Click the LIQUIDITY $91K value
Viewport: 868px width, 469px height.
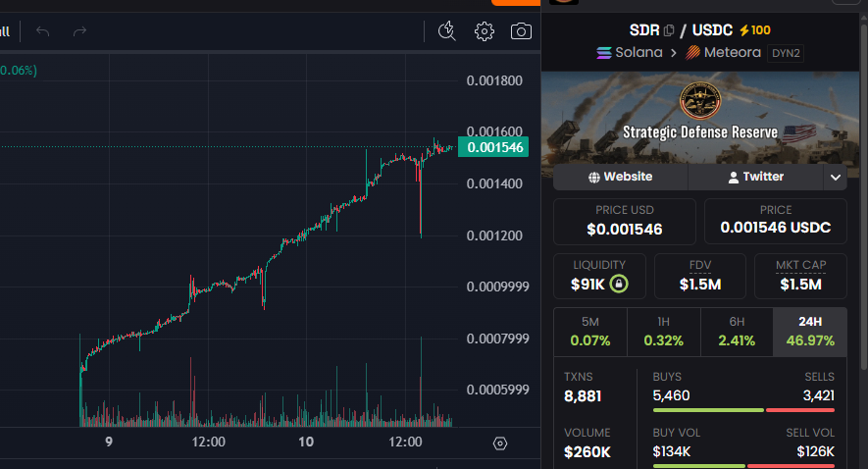pos(587,285)
